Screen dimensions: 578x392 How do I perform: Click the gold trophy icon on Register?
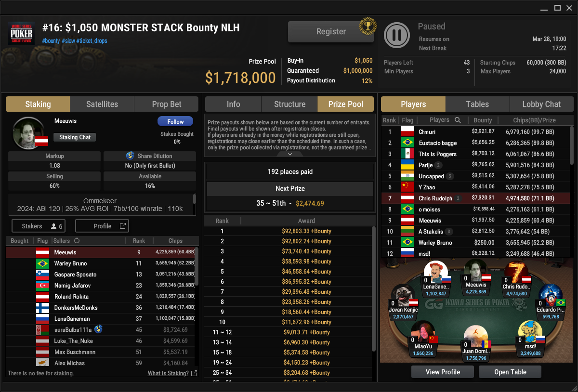[x=368, y=26]
